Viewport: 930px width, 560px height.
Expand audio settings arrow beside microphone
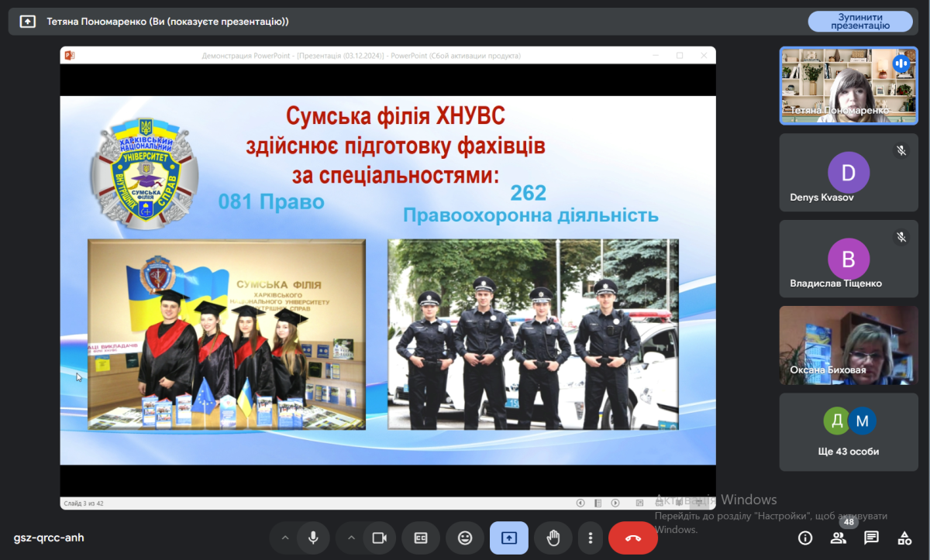click(x=284, y=538)
